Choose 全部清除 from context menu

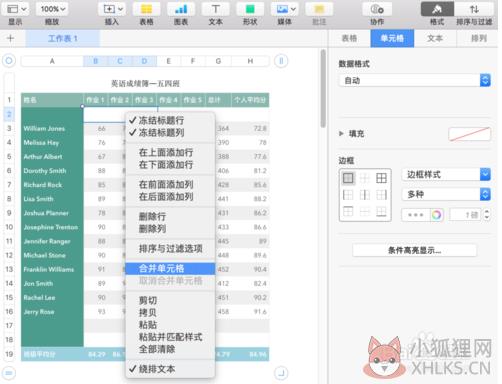click(x=170, y=349)
